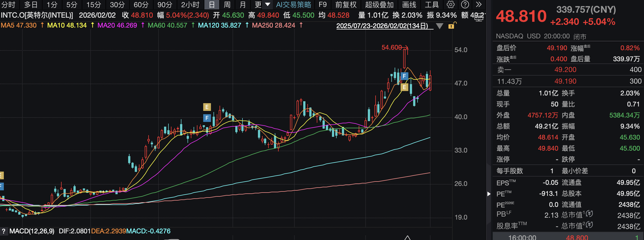The image size is (644, 240).
Task: Toggle 前复权 price adjustment mode
Action: (346, 5)
